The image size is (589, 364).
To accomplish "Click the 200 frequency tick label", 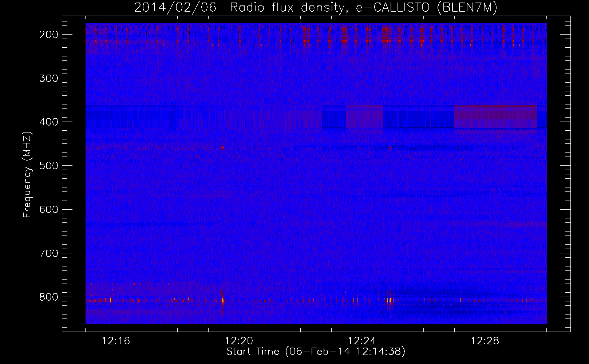I will click(48, 35).
